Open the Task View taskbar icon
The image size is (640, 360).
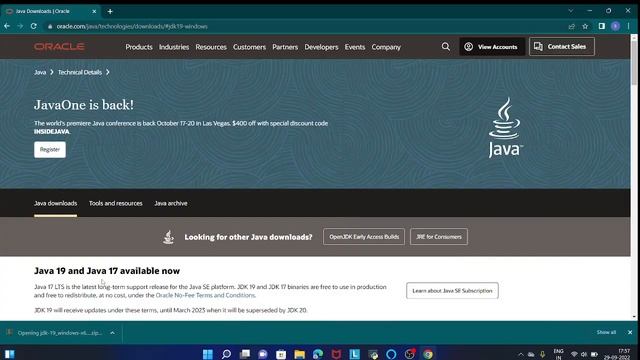(244, 354)
